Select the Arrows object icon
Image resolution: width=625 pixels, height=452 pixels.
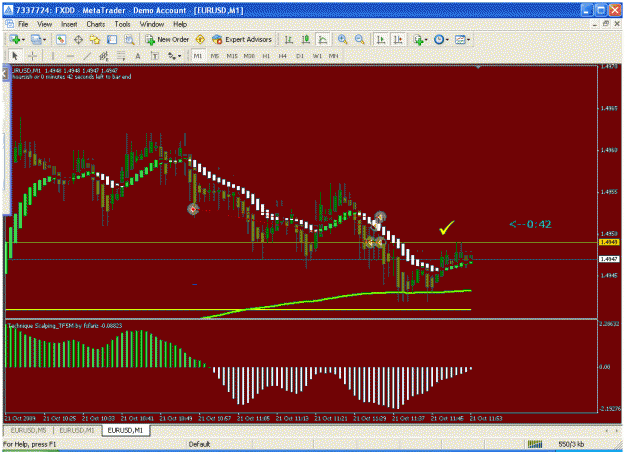pos(172,56)
